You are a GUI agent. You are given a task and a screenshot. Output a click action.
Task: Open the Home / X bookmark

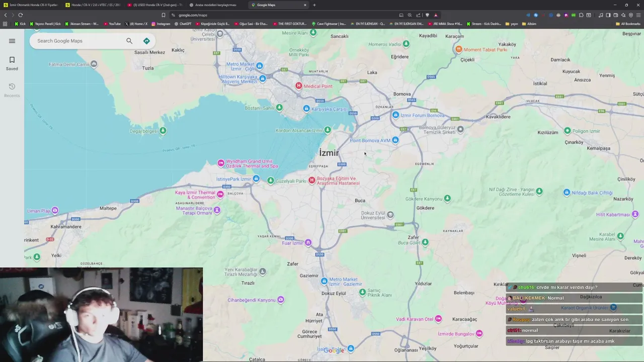coord(136,24)
